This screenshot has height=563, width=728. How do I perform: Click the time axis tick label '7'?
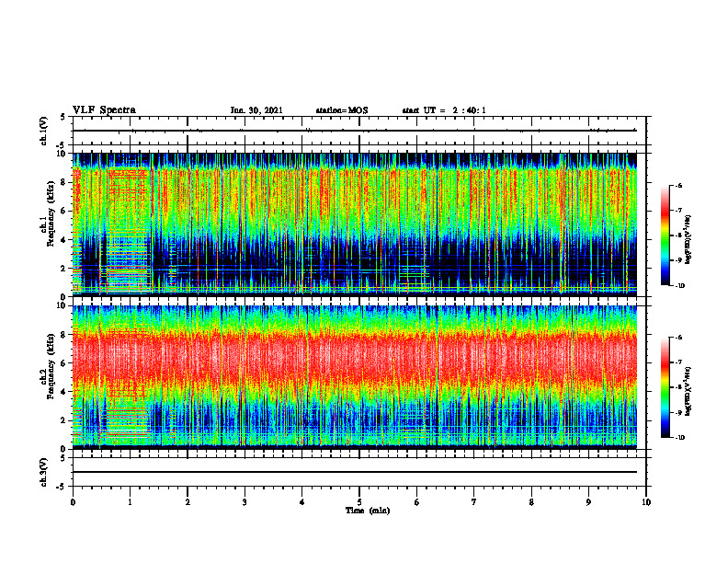474,502
